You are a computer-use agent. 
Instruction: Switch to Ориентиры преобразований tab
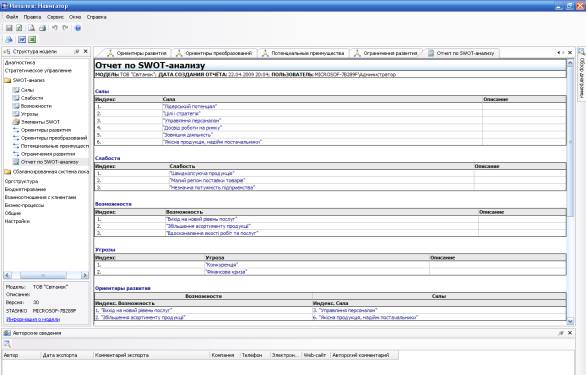click(x=215, y=53)
